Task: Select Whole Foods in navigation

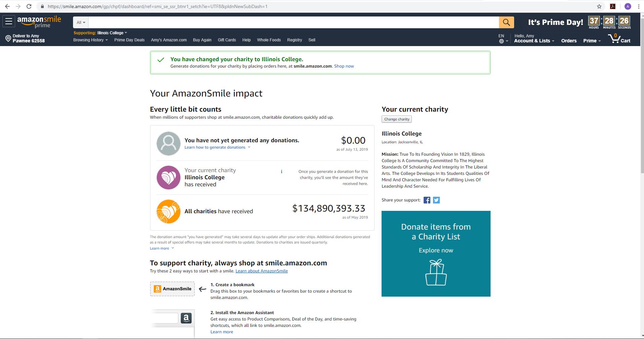Action: click(x=269, y=40)
